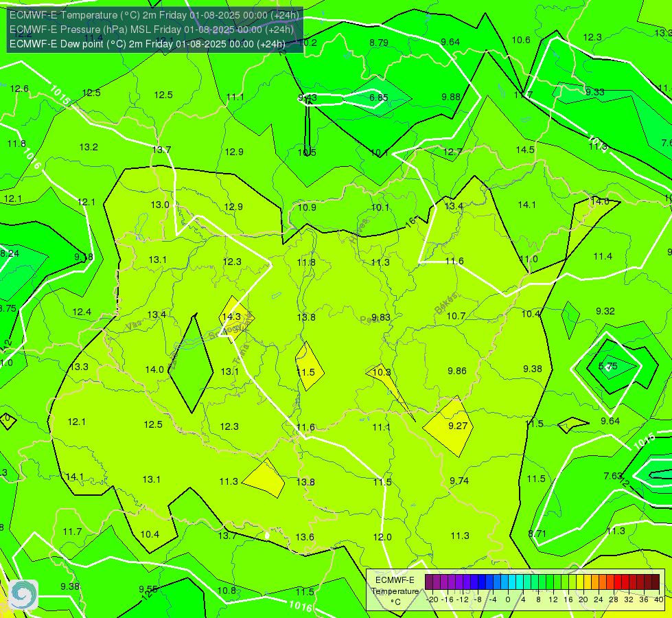Click the 14.3 value in the yellow diamond
The image size is (672, 618).
click(x=231, y=317)
